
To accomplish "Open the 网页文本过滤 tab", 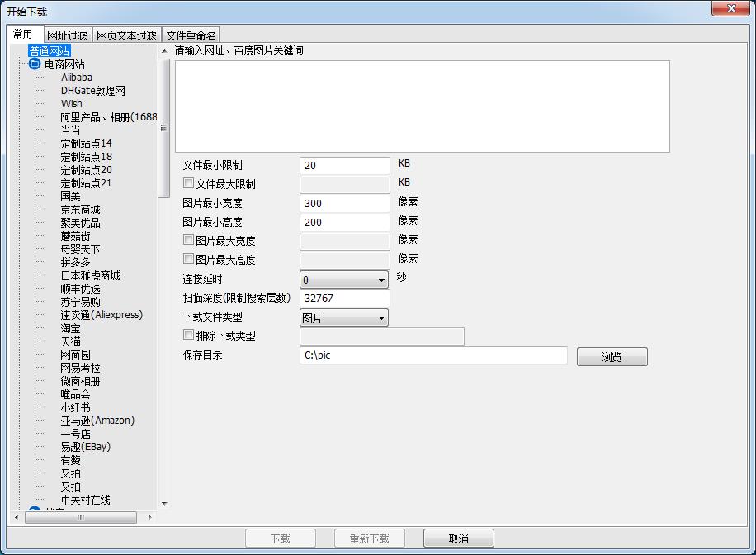I will 126,35.
